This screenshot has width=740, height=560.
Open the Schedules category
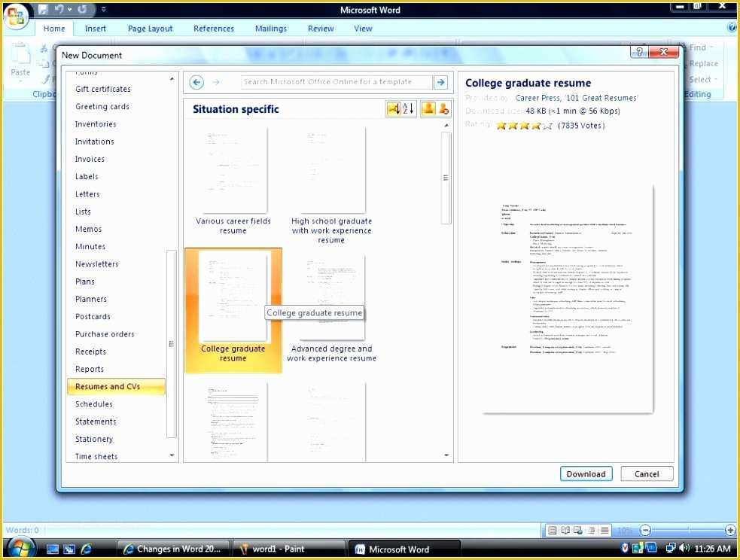tap(94, 403)
